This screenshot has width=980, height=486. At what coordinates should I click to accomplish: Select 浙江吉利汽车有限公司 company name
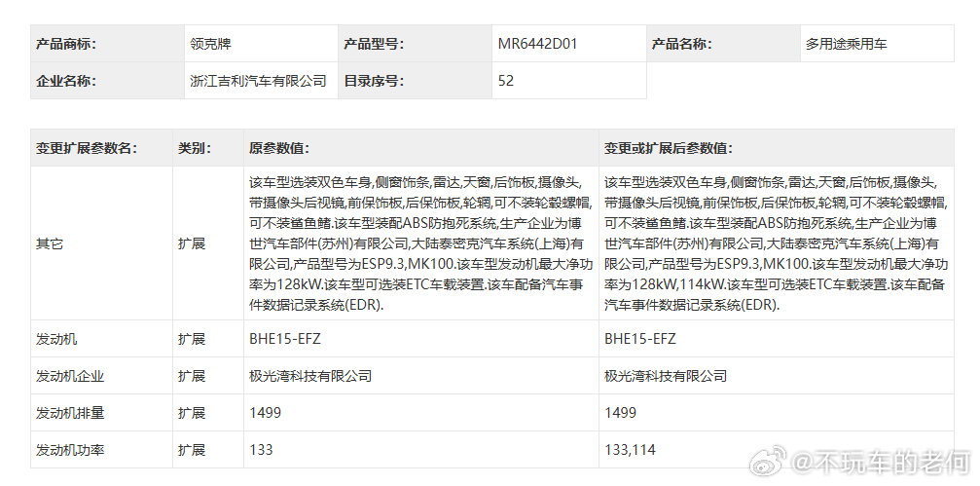click(258, 81)
